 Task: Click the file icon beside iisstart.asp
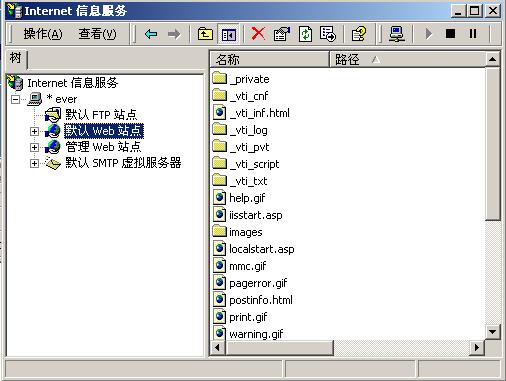pos(219,214)
